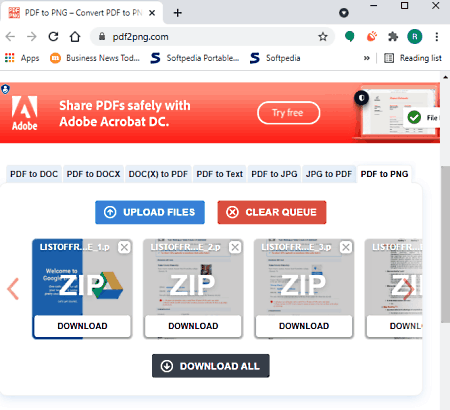Remove the LISTOFFR...E_3.p file from queue
The height and width of the screenshot is (410, 450).
pyautogui.click(x=346, y=247)
